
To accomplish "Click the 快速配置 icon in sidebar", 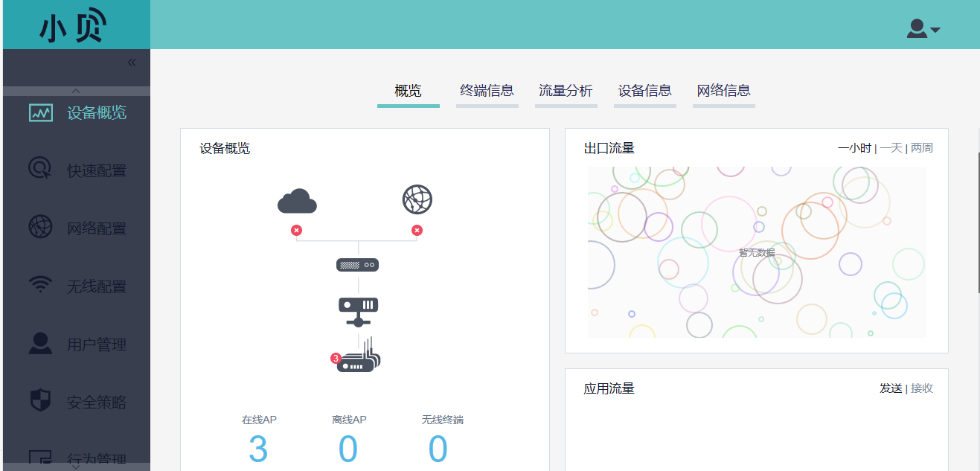I will coord(40,168).
